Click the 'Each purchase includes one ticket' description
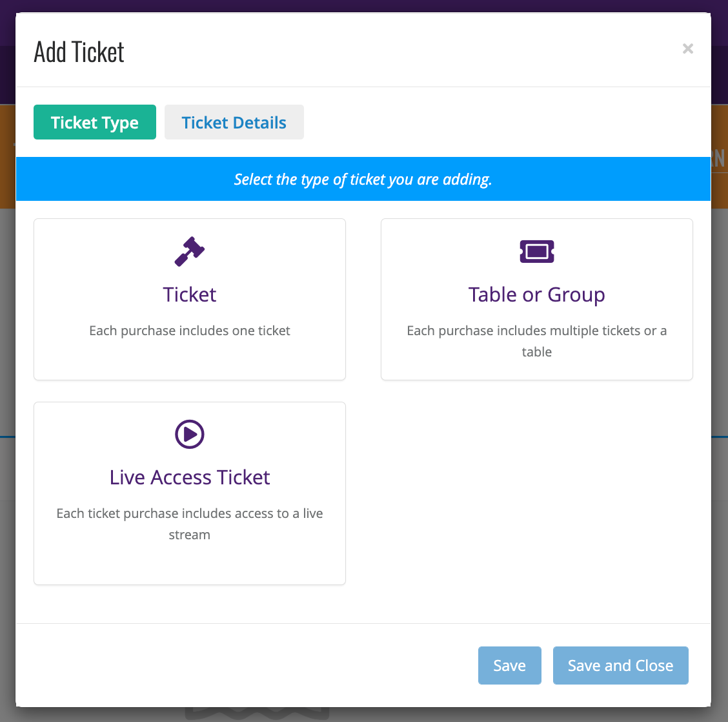 (x=190, y=331)
